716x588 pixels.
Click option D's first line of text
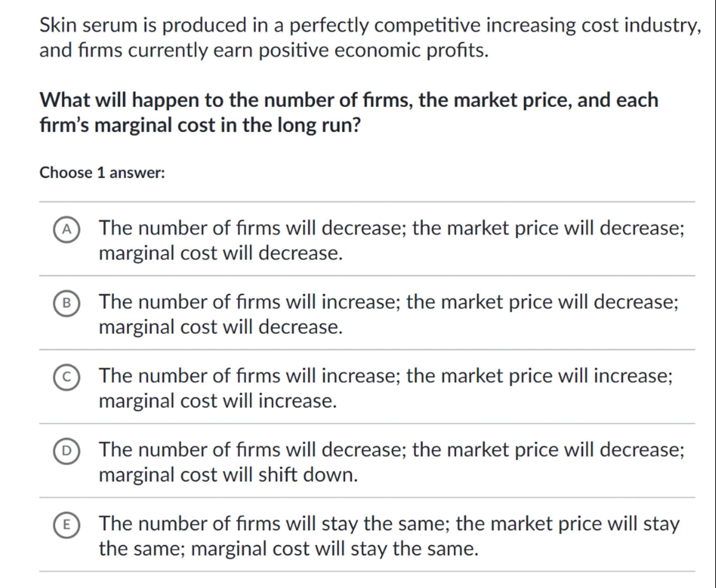click(x=392, y=450)
